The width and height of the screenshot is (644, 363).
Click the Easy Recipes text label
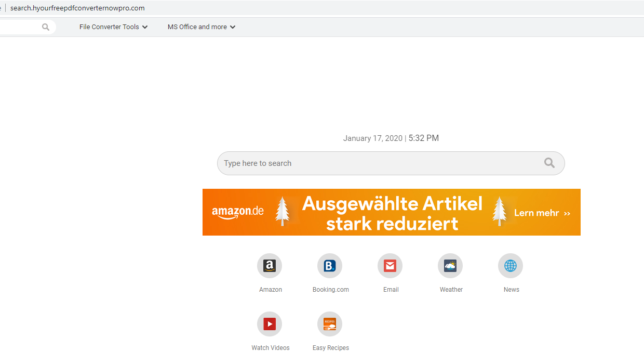[x=331, y=348]
